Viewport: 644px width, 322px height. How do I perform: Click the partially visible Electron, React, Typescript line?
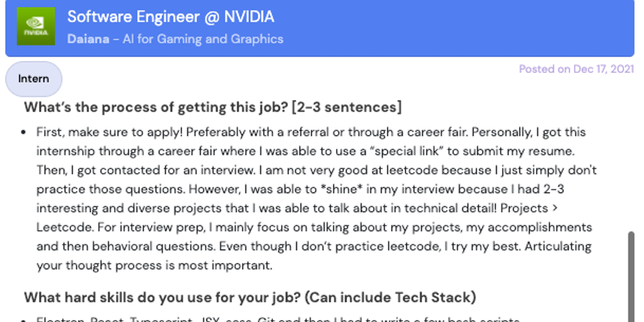click(277, 319)
